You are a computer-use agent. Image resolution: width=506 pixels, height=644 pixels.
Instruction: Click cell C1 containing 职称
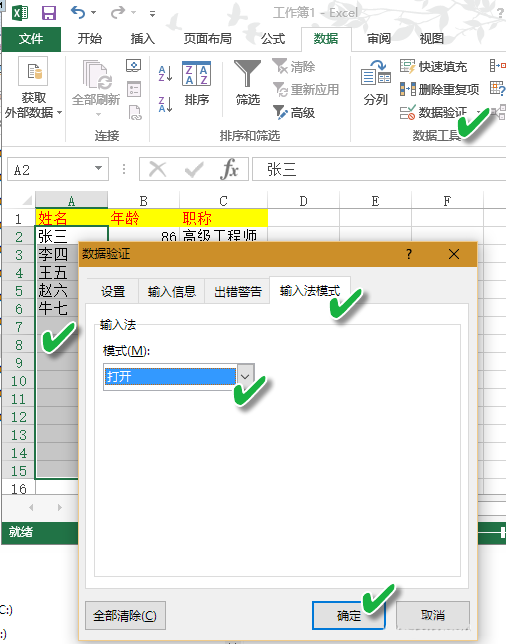223,218
